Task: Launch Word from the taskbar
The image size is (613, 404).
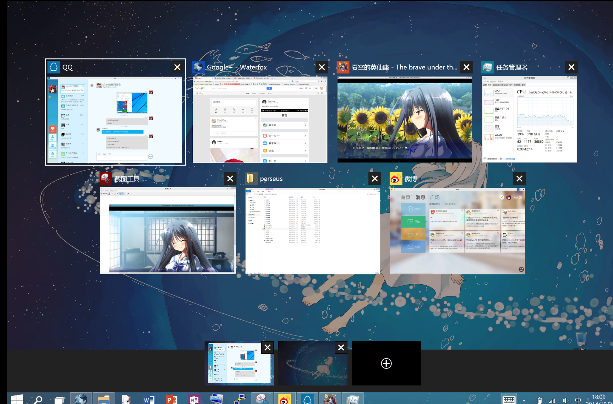Action: tap(148, 398)
